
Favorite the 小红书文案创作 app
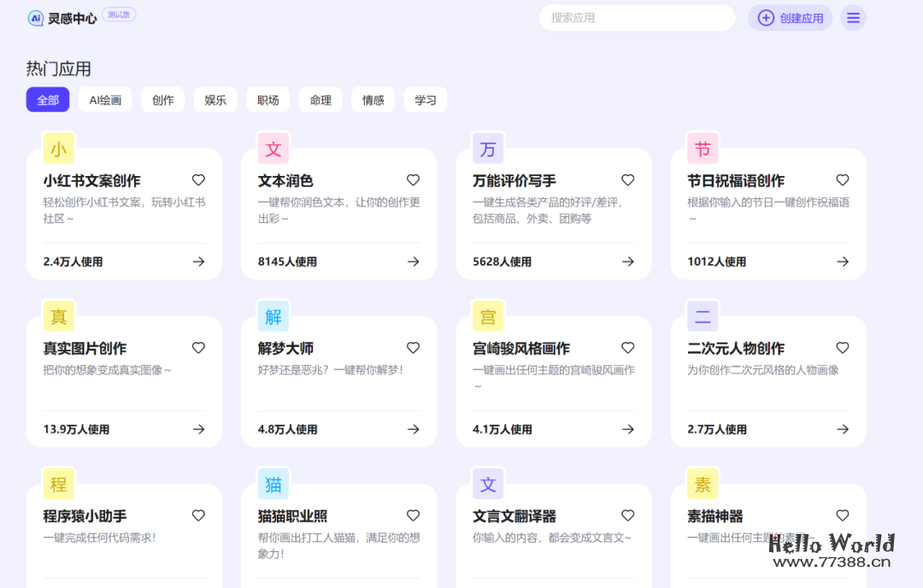(x=198, y=180)
